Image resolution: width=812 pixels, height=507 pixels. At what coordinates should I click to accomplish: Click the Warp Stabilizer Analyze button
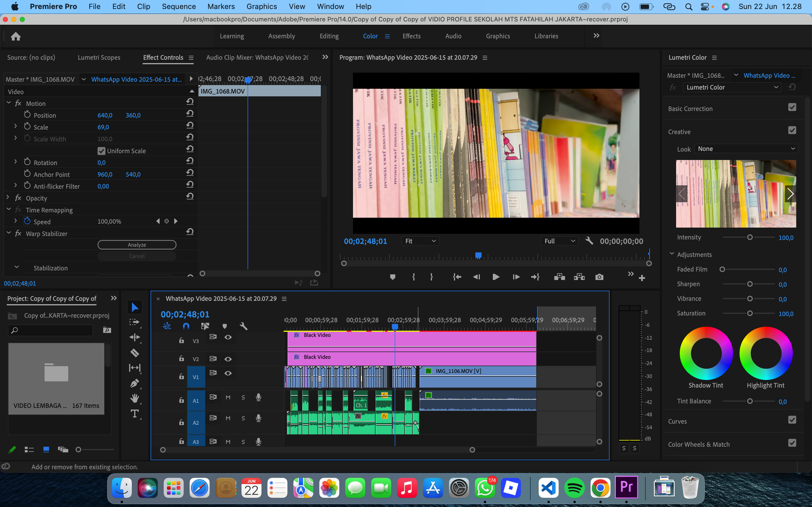coord(137,245)
